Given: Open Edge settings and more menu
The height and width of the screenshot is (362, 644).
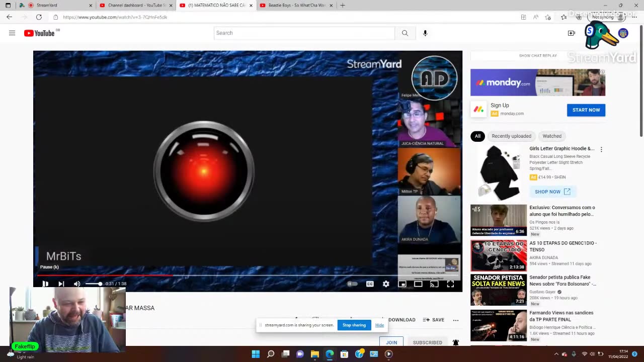Looking at the screenshot, I should click(x=634, y=17).
